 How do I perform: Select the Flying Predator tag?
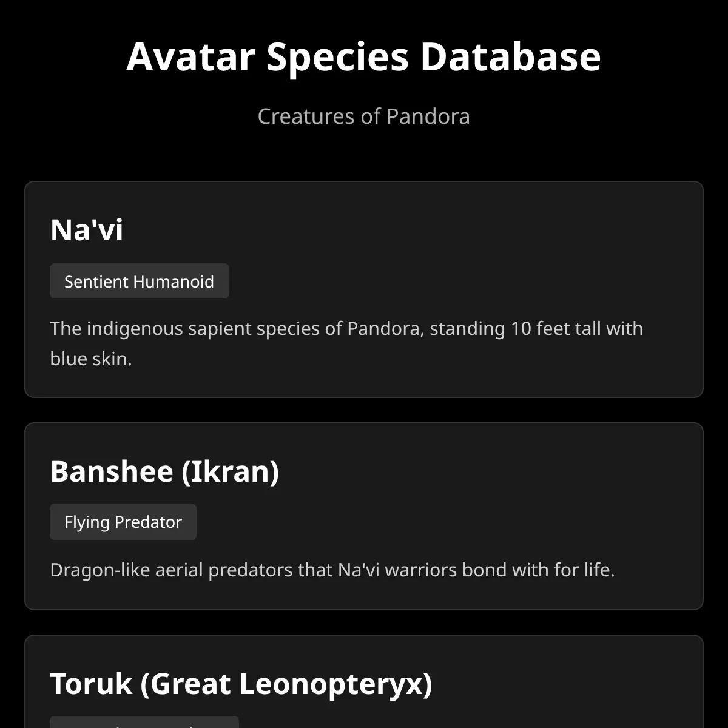point(123,522)
